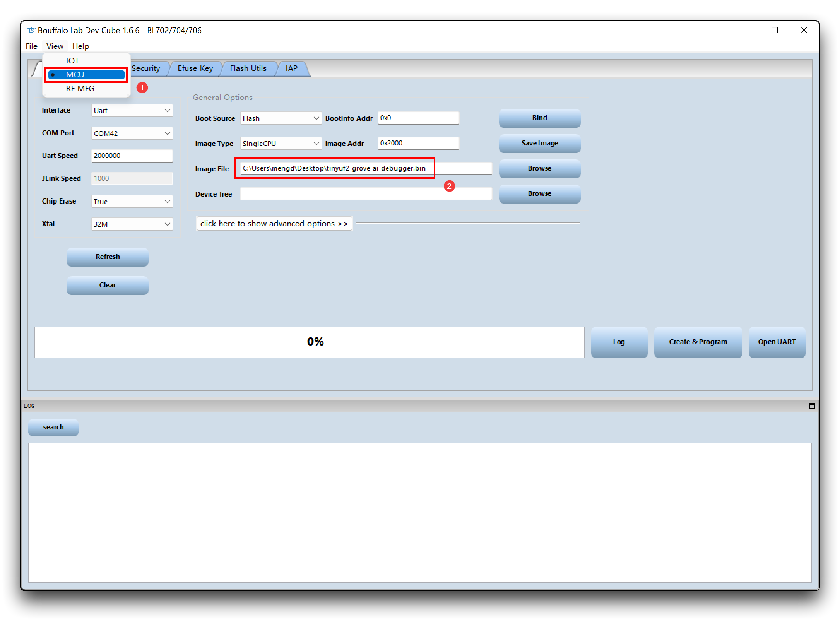Select IOT in the View menu

click(86, 61)
